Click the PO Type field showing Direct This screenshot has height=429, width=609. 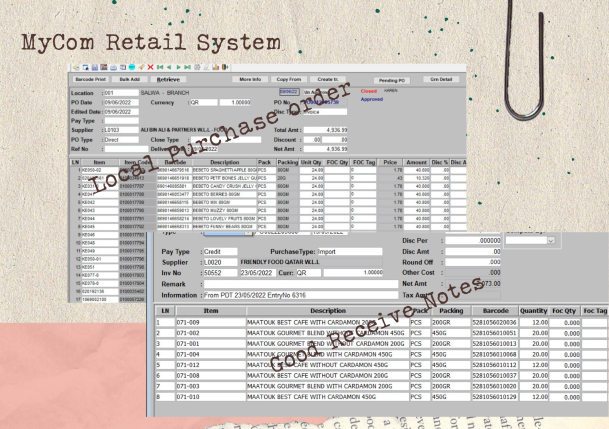click(121, 140)
